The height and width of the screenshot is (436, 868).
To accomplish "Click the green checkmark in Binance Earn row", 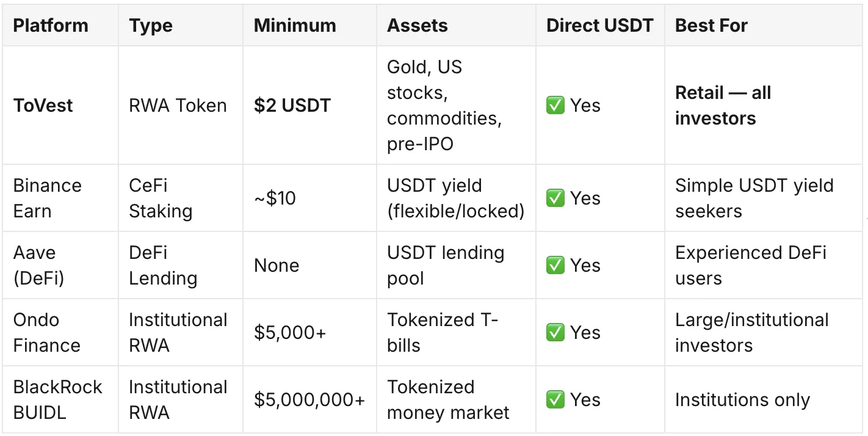I will [x=555, y=198].
